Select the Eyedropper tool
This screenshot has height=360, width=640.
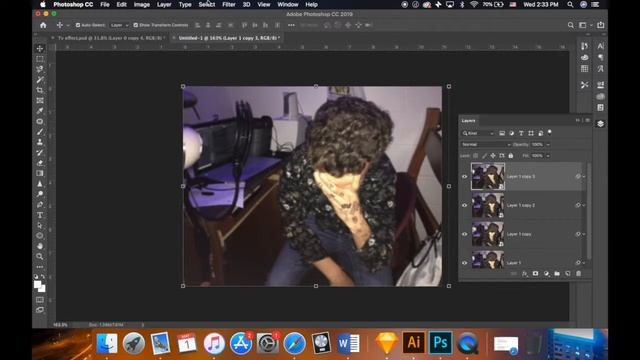(x=40, y=111)
